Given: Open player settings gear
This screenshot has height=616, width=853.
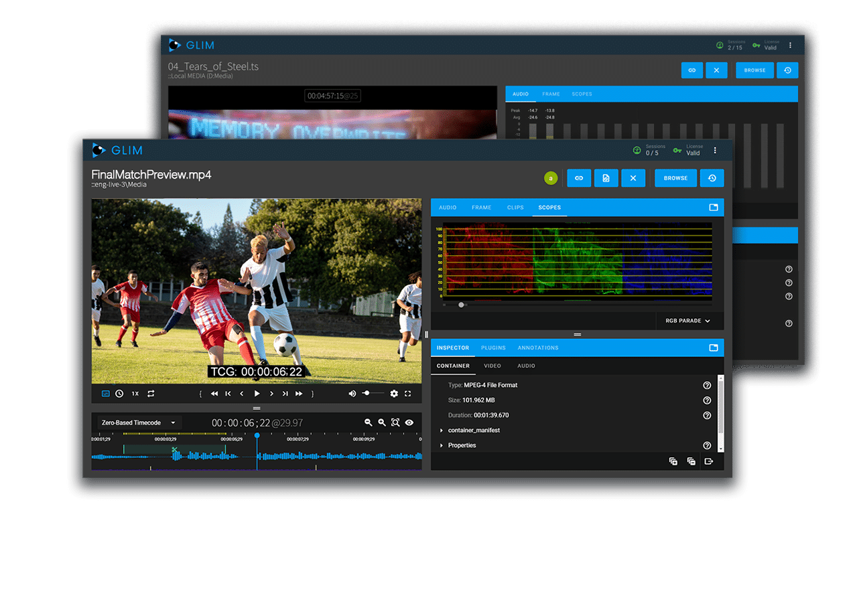Looking at the screenshot, I should pos(394,394).
